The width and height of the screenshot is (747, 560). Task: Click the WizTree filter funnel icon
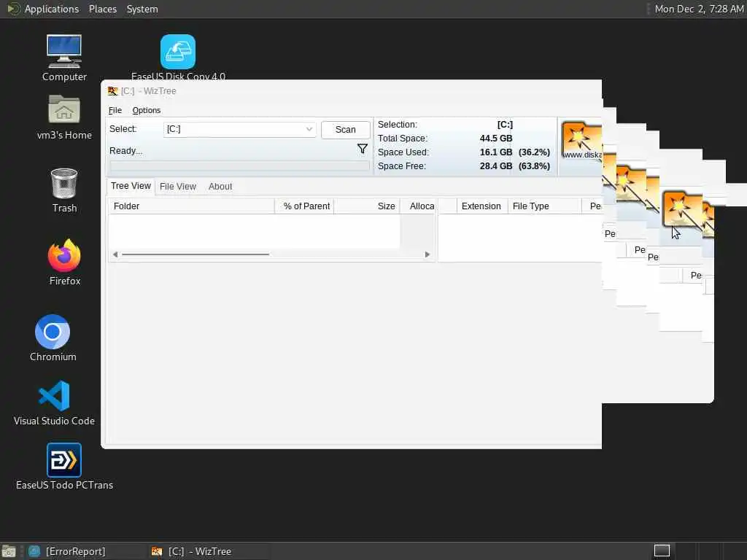click(x=362, y=149)
